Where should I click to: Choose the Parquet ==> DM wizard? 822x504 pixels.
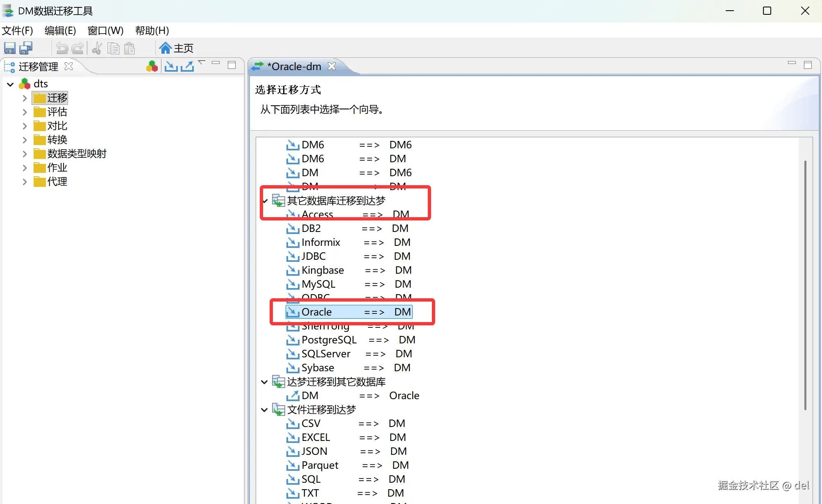coord(347,465)
